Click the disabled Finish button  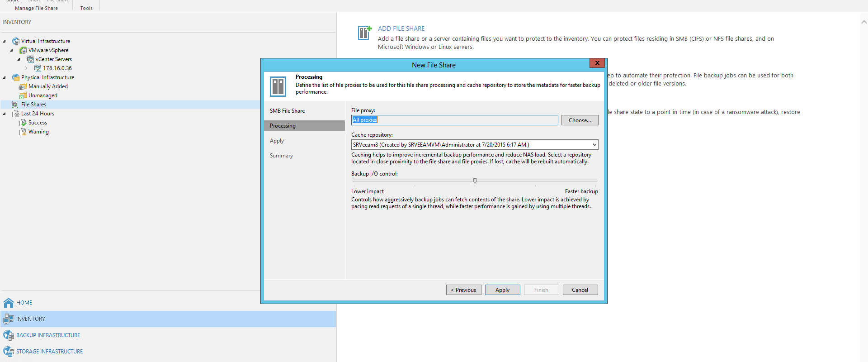541,290
